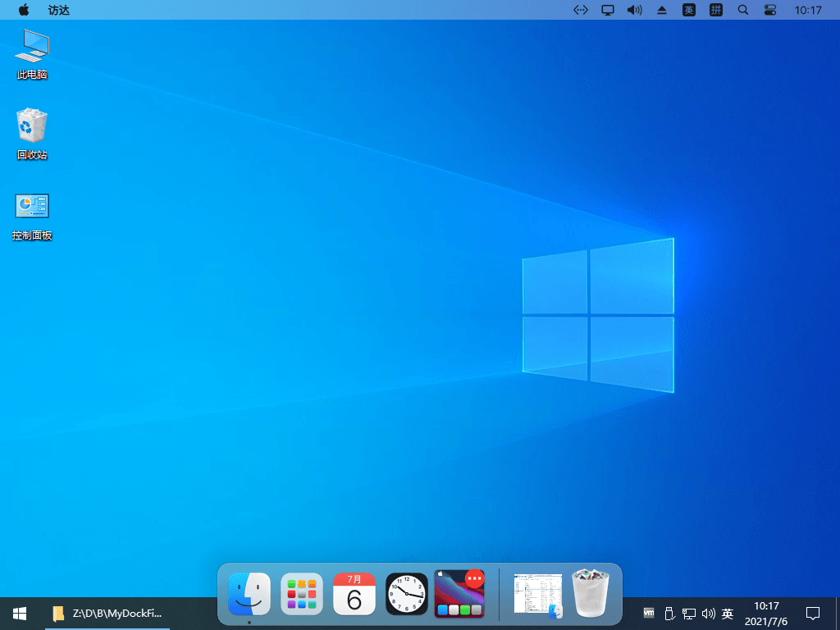The height and width of the screenshot is (630, 840).
Task: Open Finder from the dock
Action: [249, 594]
